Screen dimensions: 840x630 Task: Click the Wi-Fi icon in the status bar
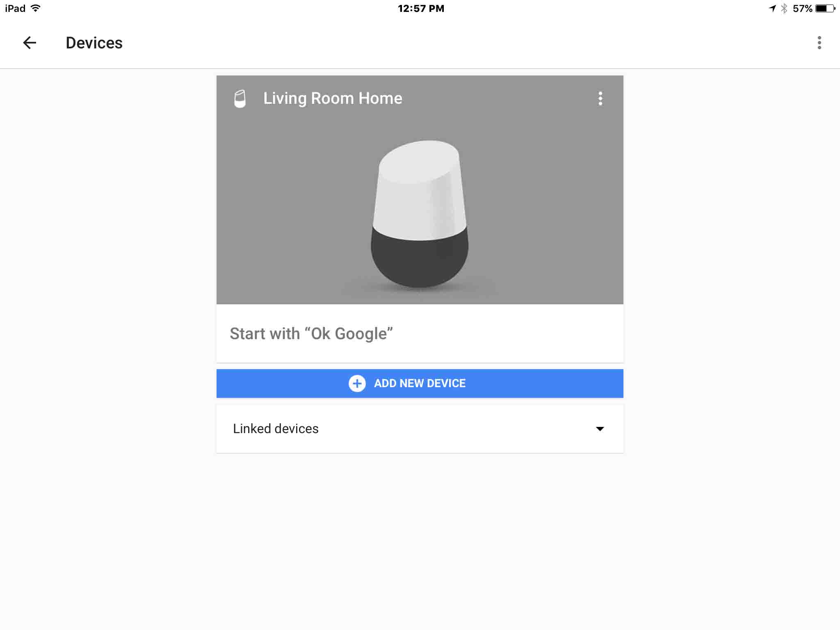(37, 7)
